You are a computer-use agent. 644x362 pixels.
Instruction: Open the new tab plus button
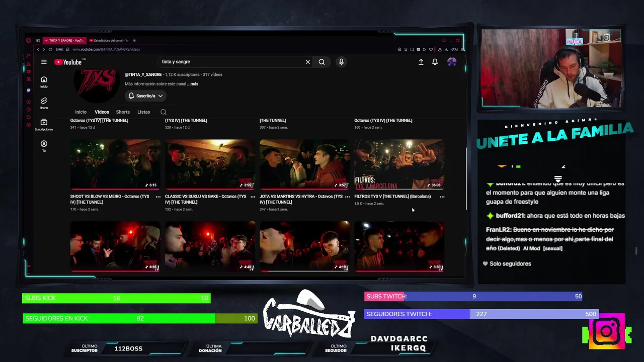[134, 40]
